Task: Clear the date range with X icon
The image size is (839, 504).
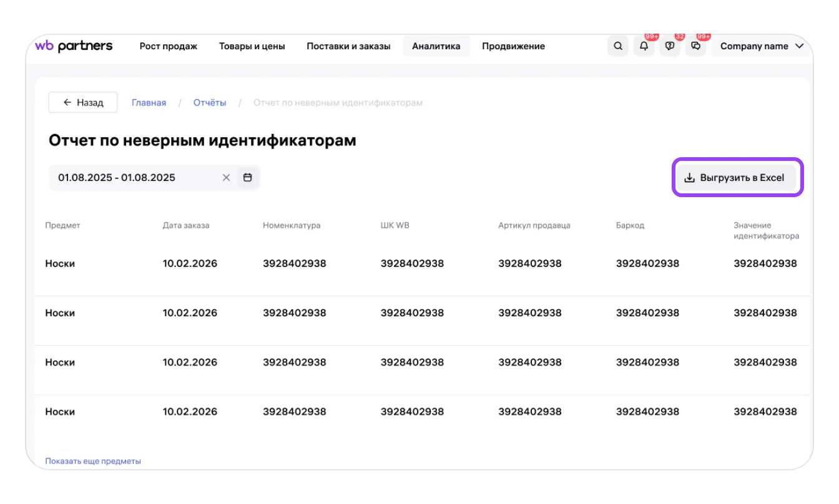Action: pyautogui.click(x=227, y=178)
